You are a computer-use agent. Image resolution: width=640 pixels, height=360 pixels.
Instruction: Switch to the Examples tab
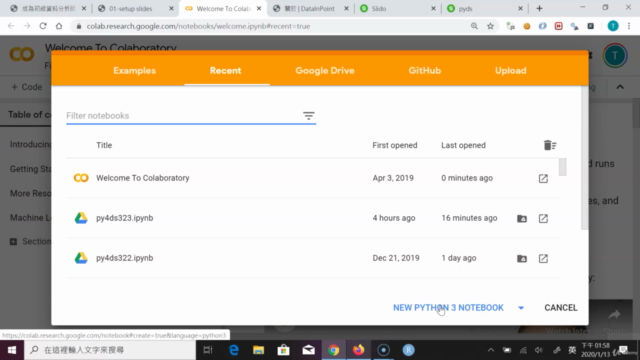pos(134,71)
